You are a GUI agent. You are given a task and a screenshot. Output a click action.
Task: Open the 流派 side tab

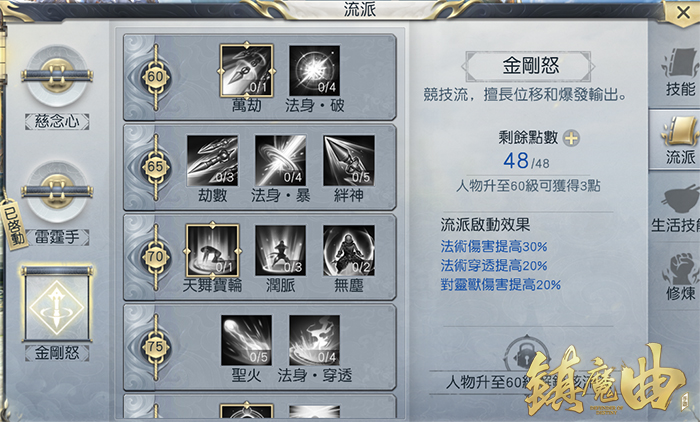pyautogui.click(x=680, y=140)
